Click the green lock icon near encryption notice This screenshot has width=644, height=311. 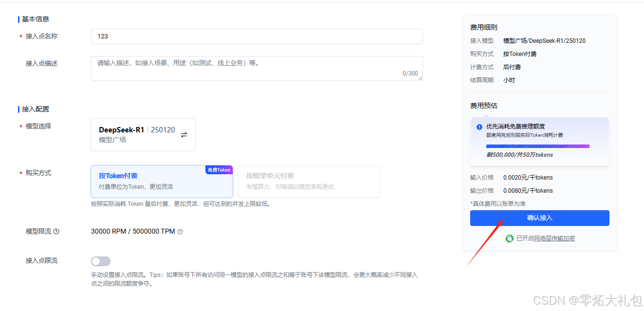tap(509, 238)
